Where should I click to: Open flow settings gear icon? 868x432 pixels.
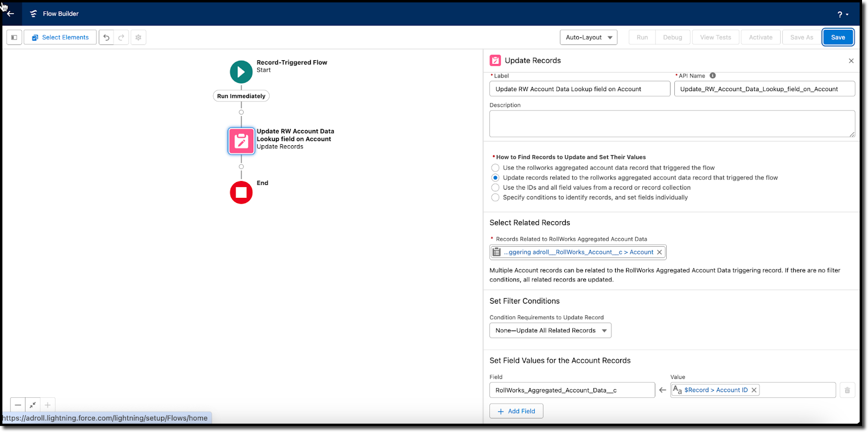[138, 37]
